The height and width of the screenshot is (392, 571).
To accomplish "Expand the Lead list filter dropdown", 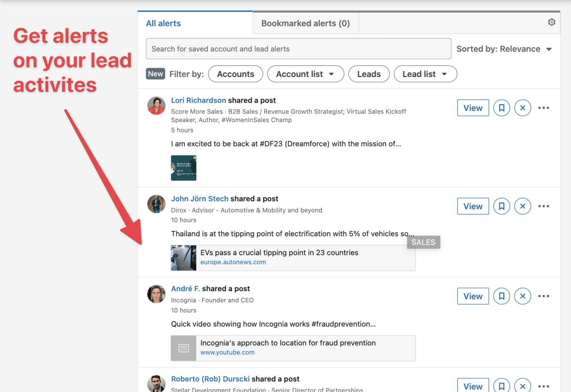I will pyautogui.click(x=425, y=74).
